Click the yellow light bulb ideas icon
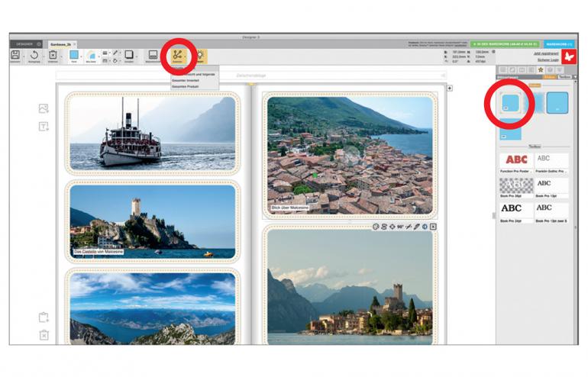Image resolution: width=588 pixels, height=377 pixels. (x=200, y=56)
